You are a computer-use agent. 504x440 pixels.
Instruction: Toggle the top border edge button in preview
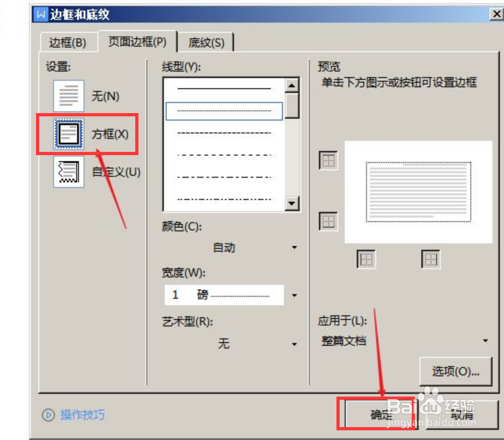[328, 160]
